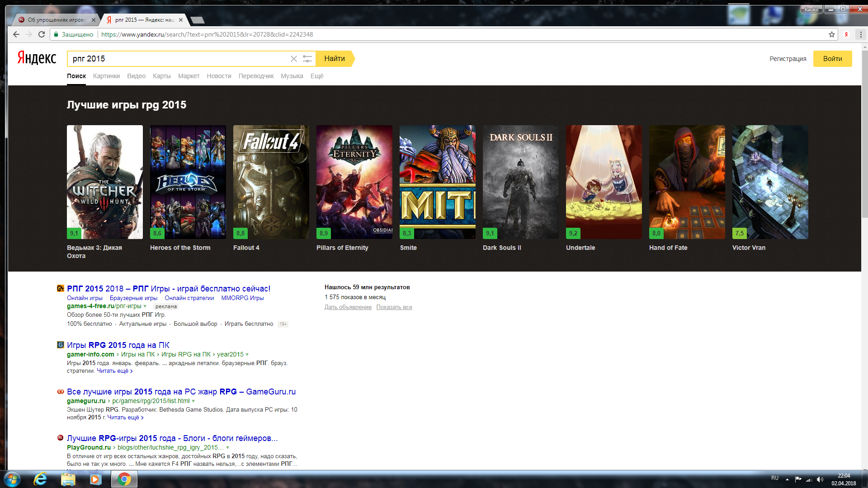Open the year2015 breadcrumb dropdown arrow

247,355
